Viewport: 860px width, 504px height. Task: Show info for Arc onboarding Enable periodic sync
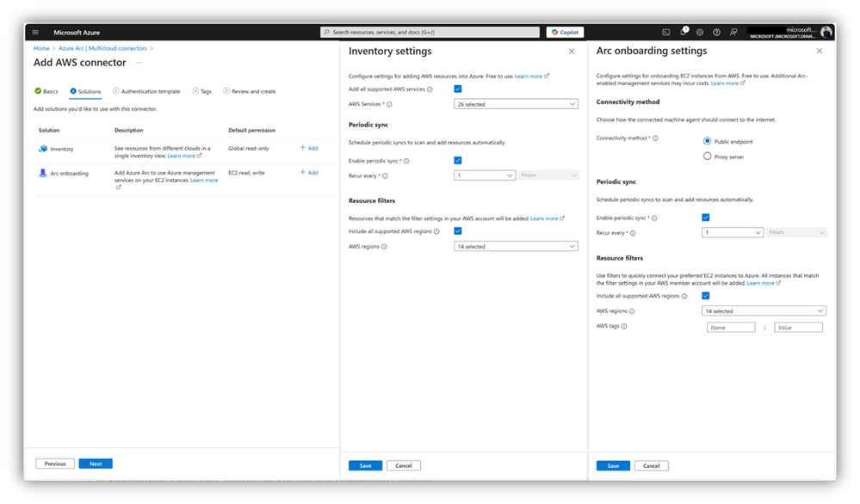pyautogui.click(x=654, y=218)
